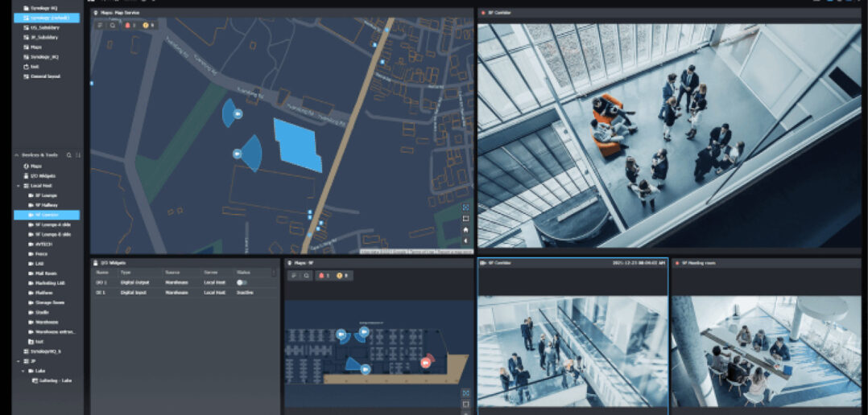Show yellow warning alerts on Maps 9F
Image resolution: width=868 pixels, height=415 pixels.
[343, 275]
